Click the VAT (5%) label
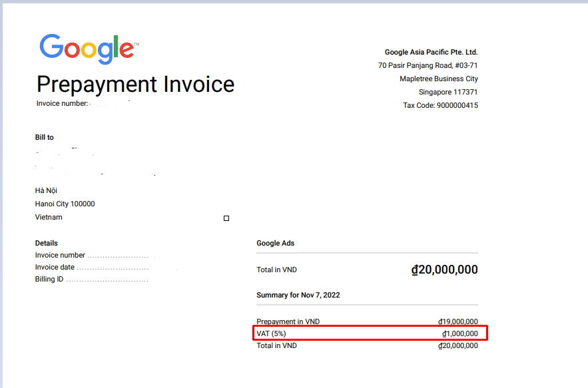This screenshot has width=588, height=388. click(271, 333)
